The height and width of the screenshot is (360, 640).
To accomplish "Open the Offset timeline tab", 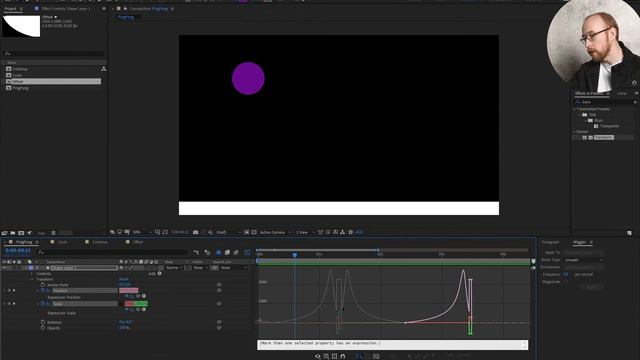I will point(138,242).
